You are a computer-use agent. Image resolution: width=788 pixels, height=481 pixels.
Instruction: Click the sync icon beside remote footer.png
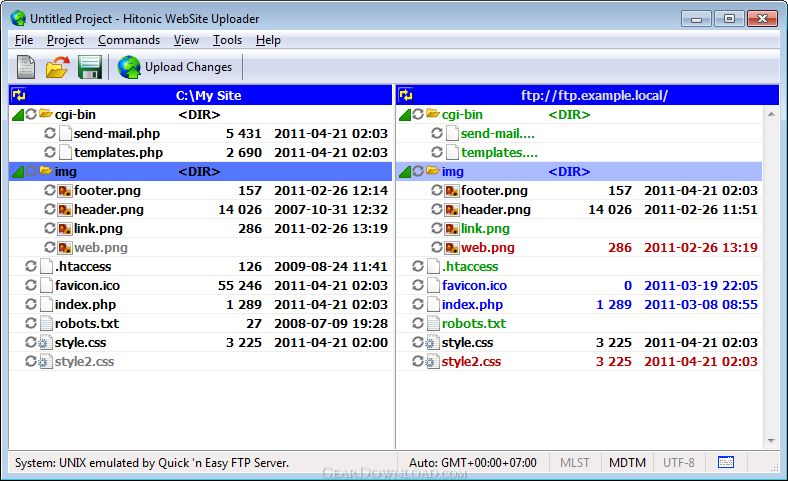(x=437, y=190)
